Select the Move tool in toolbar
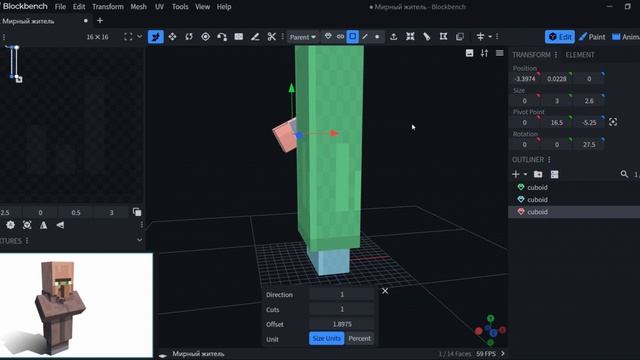Screen dimensions: 640x360 (156, 37)
